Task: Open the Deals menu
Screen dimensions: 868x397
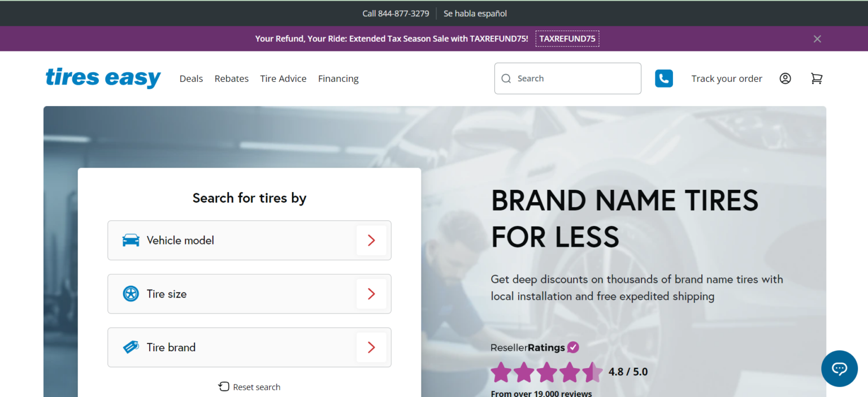Action: (x=191, y=78)
